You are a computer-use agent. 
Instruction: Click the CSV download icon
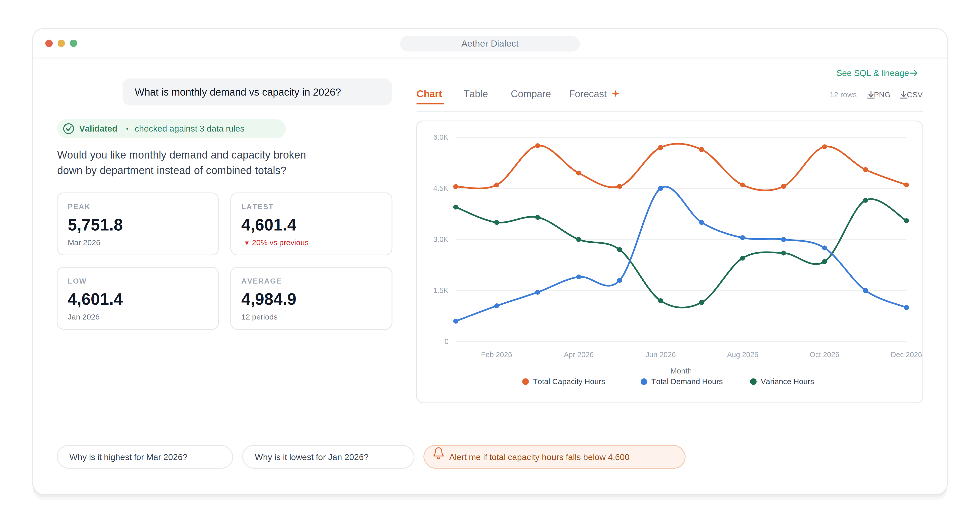[903, 94]
